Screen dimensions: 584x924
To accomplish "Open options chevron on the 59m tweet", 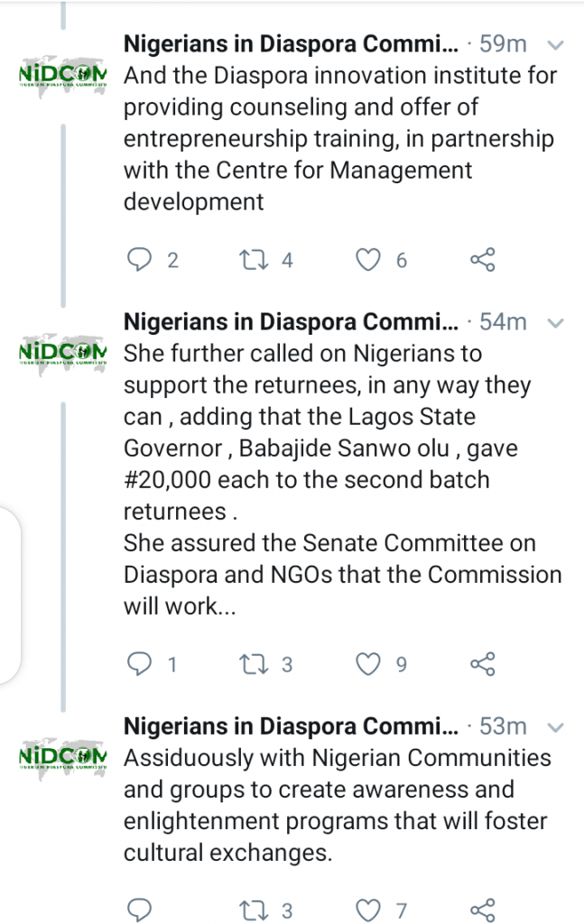I will click(556, 44).
